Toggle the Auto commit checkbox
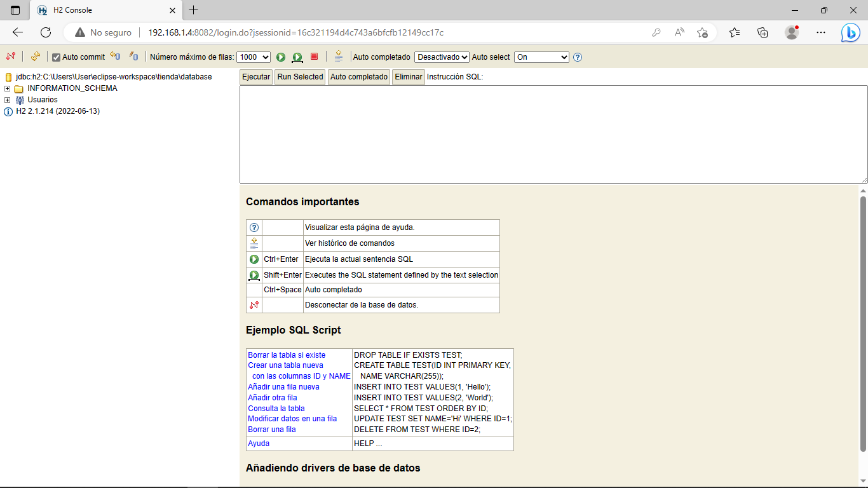868x488 pixels. pyautogui.click(x=56, y=57)
